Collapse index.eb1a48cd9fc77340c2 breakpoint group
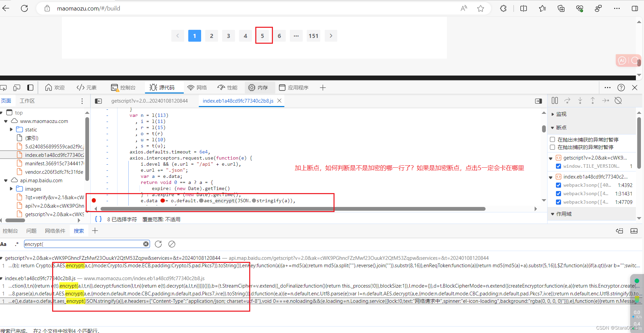This screenshot has width=644, height=333. coord(551,177)
